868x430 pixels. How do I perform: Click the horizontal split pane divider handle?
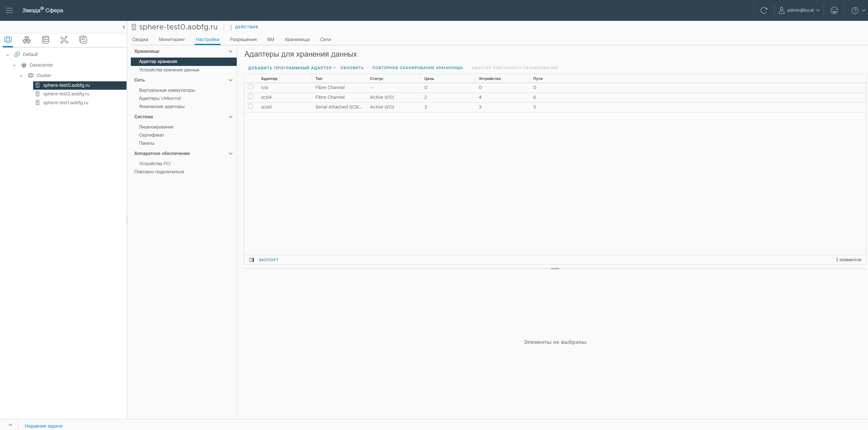tap(555, 268)
